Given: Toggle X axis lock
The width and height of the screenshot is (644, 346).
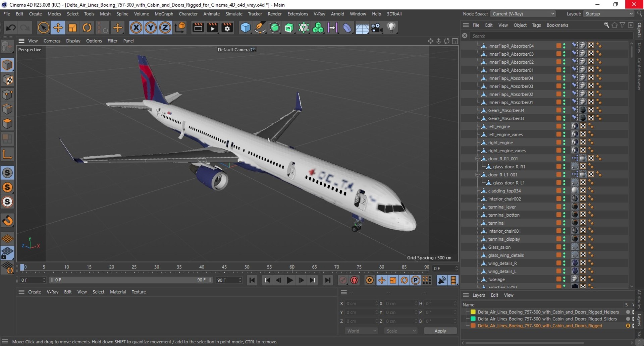Looking at the screenshot, I should 136,27.
